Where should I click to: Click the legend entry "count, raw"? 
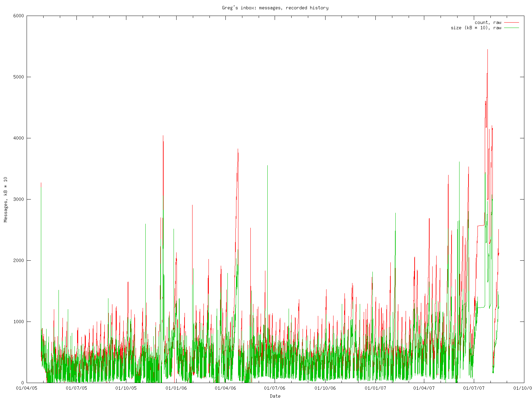coord(488,22)
